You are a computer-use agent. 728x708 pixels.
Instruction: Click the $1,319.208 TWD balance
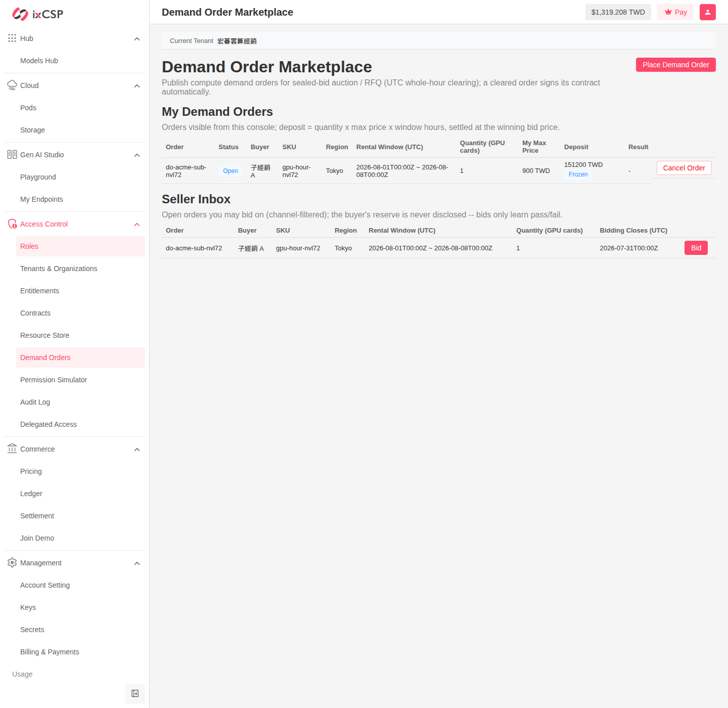pos(618,12)
